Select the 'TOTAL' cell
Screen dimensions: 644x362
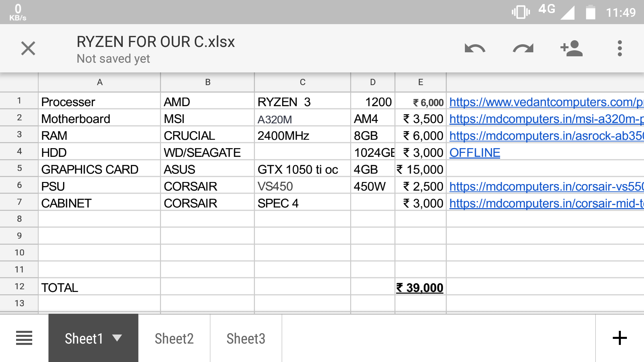point(100,286)
